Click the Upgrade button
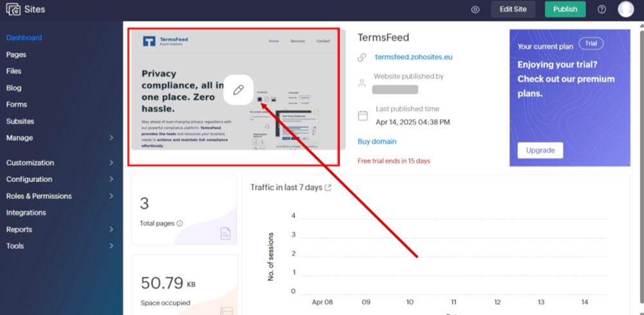The height and width of the screenshot is (315, 644). (540, 150)
